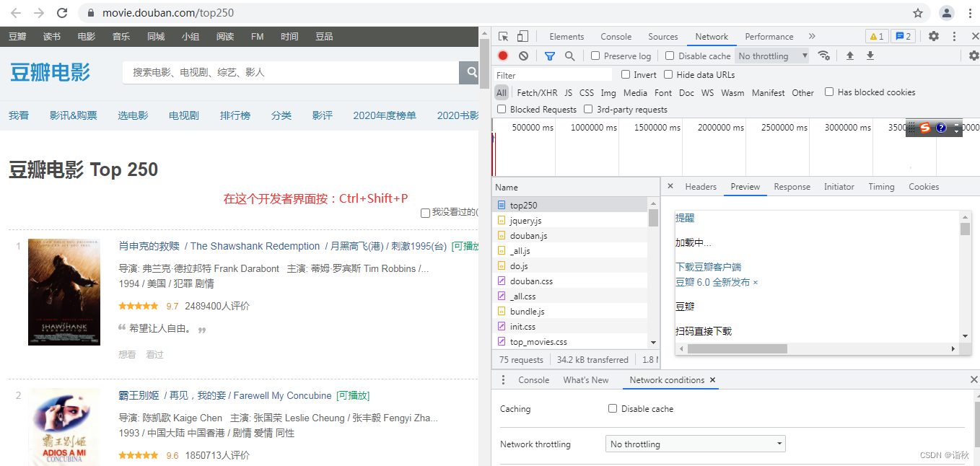Click the issues badge showing 2
The height and width of the screenshot is (466, 980).
coord(902,36)
